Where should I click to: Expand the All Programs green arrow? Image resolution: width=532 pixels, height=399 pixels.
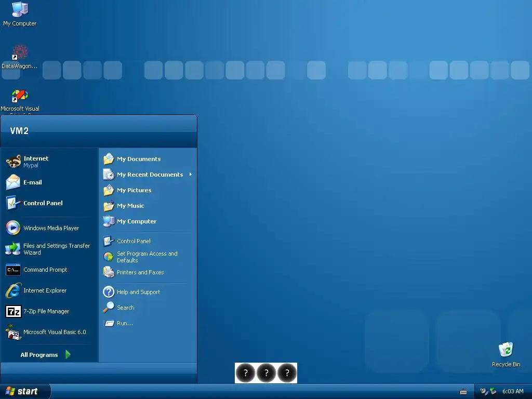68,354
